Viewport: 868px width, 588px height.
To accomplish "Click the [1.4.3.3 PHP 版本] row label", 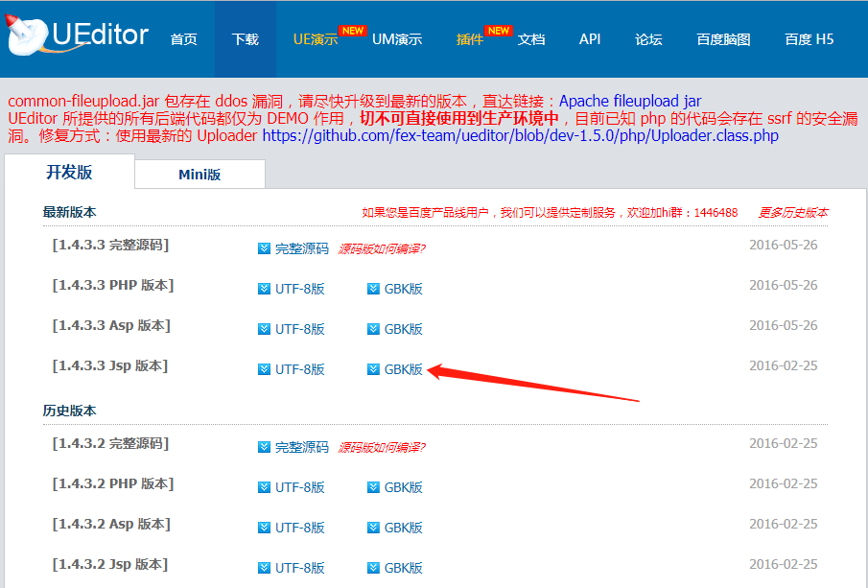I will pos(113,285).
